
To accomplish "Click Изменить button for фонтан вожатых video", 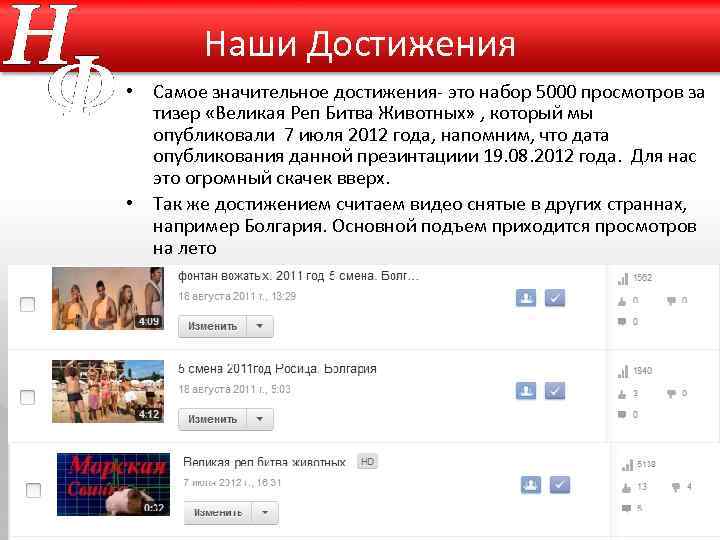I will [213, 326].
